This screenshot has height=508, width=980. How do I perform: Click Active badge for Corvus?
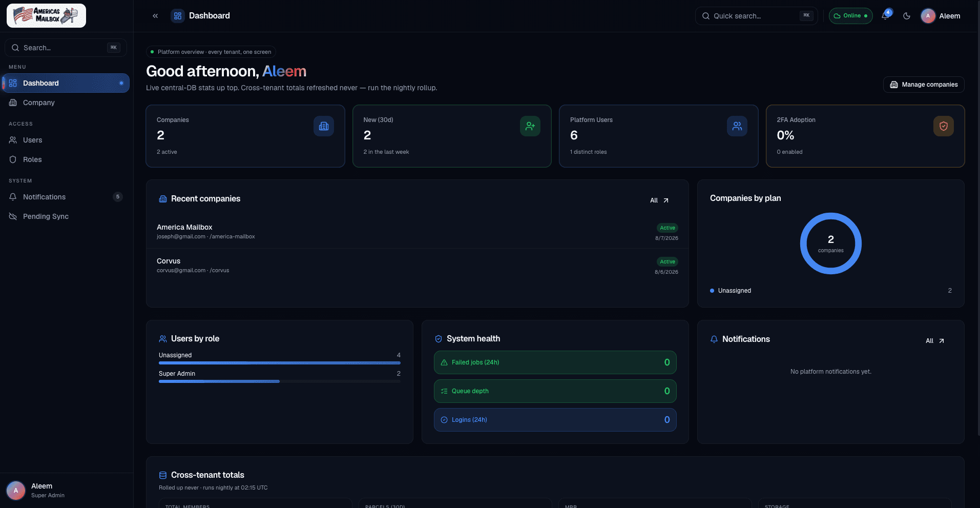coord(668,261)
